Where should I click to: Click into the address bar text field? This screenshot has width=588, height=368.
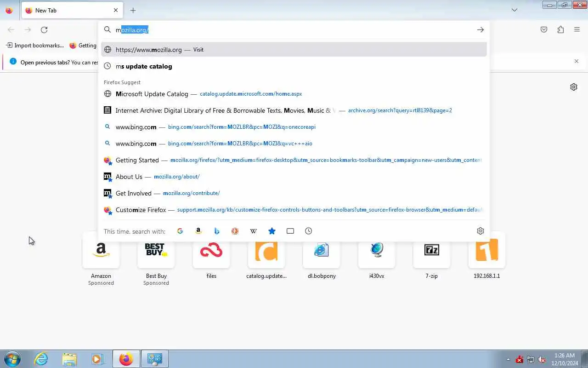tap(294, 30)
